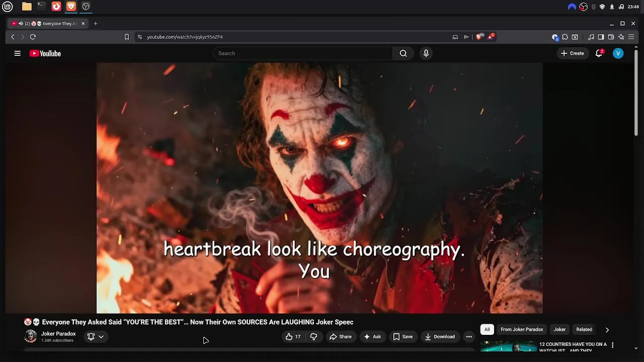The width and height of the screenshot is (644, 362).
Task: Open the YouTube guide hamburger menu
Action: pyautogui.click(x=17, y=53)
